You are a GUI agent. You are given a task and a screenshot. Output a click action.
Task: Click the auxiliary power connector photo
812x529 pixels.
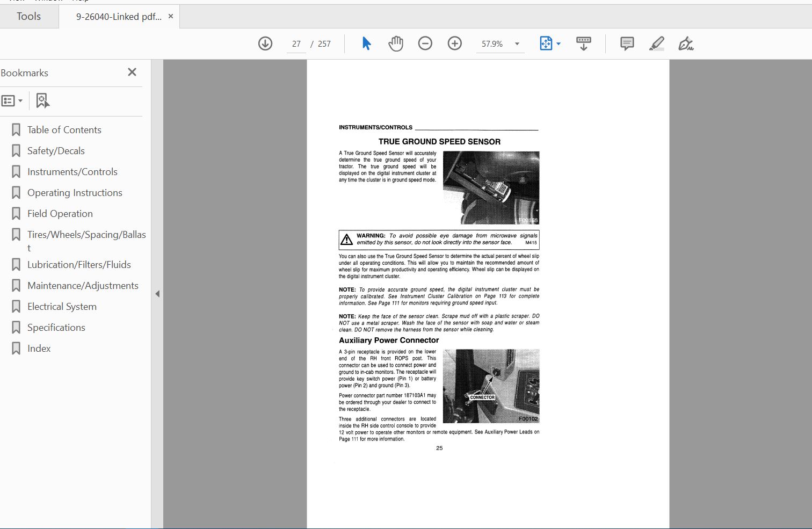(x=491, y=386)
